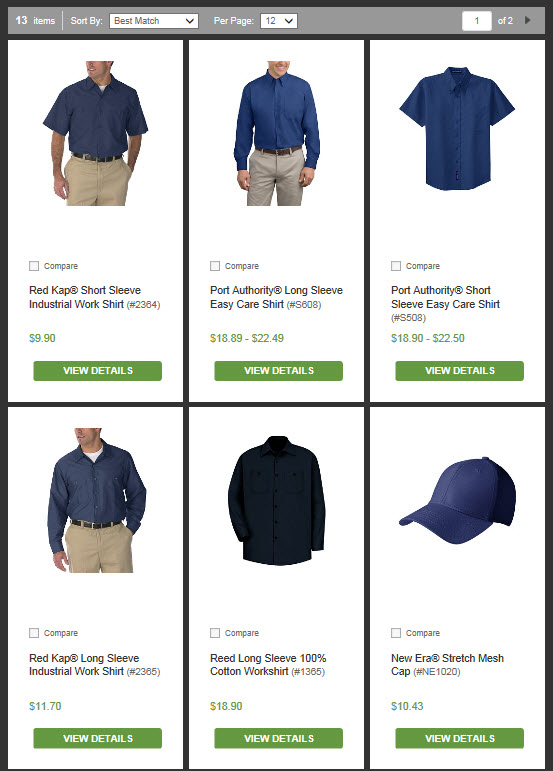
Task: Check Compare for Red Kap Short Sleeve shirt
Action: coord(34,266)
